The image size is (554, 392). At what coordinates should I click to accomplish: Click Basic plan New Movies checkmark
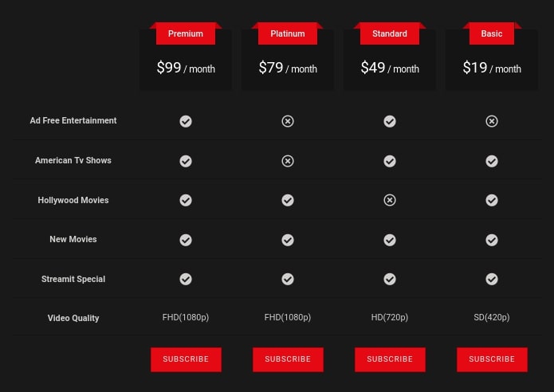coord(492,240)
